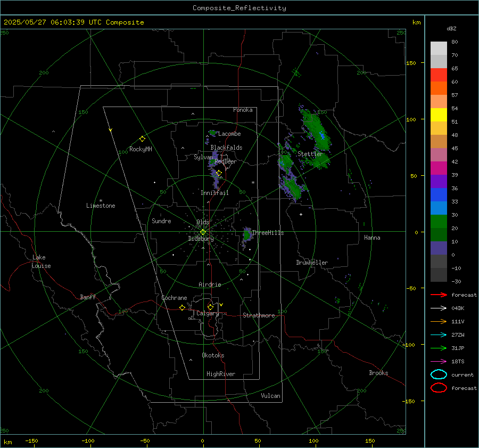
Task: Click the yellow diamond marker at RedDeer
Action: coord(219,173)
